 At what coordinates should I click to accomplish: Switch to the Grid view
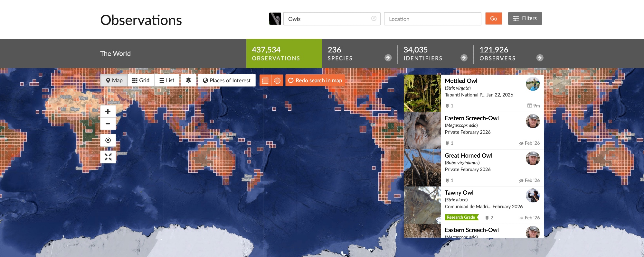(x=141, y=80)
